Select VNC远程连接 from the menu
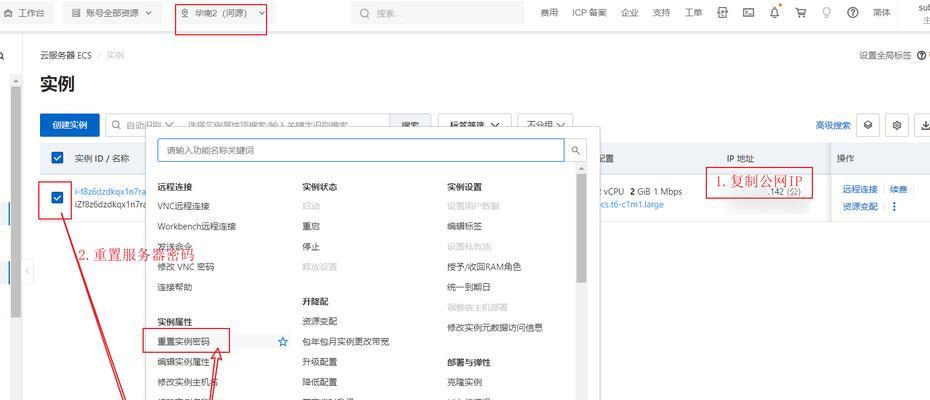This screenshot has height=400, width=930. pyautogui.click(x=183, y=206)
